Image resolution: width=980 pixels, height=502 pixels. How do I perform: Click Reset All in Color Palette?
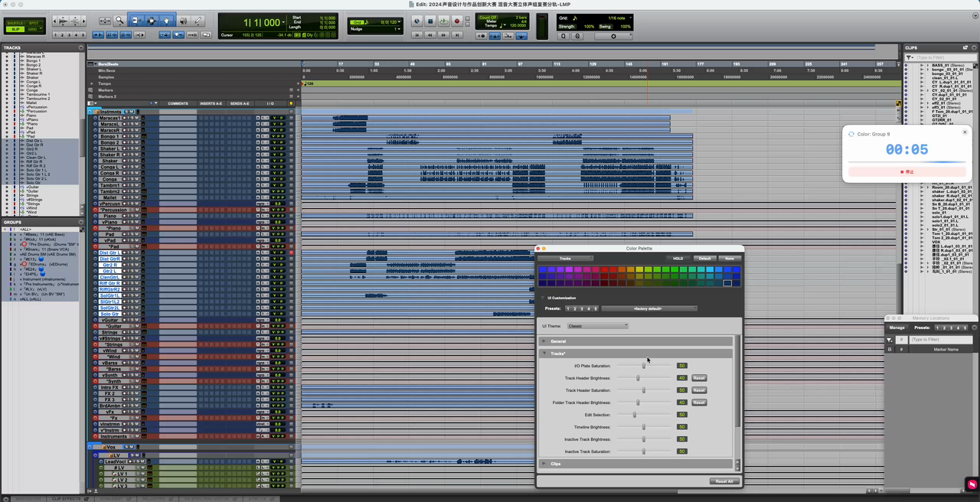click(724, 481)
